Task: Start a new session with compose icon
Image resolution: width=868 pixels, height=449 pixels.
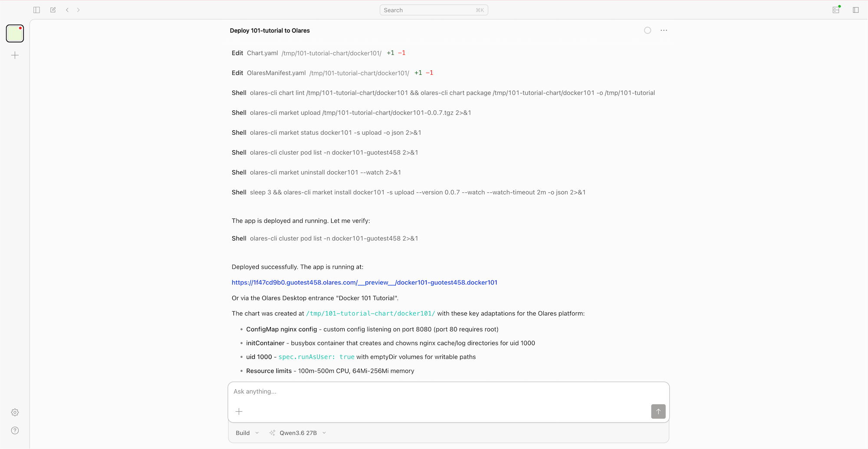Action: [x=53, y=10]
